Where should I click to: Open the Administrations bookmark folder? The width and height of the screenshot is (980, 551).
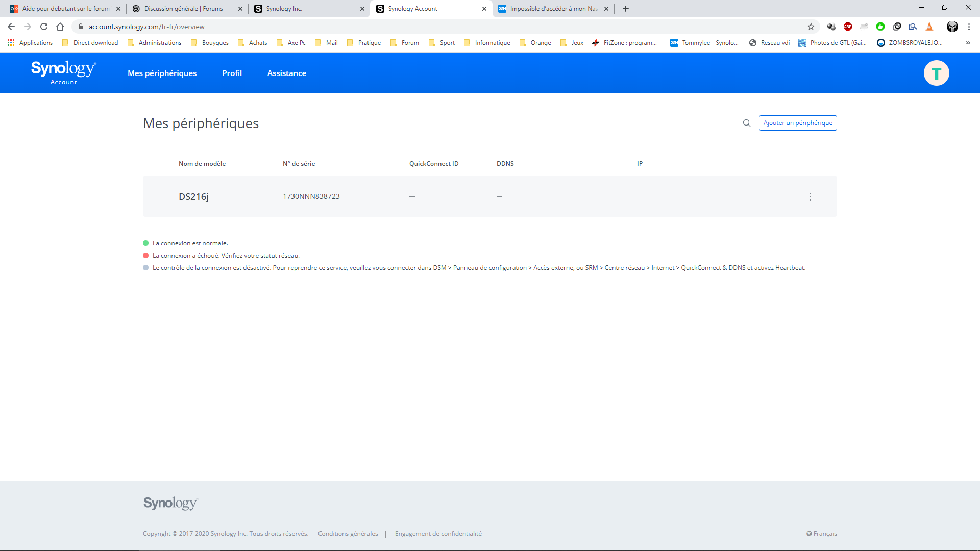155,43
